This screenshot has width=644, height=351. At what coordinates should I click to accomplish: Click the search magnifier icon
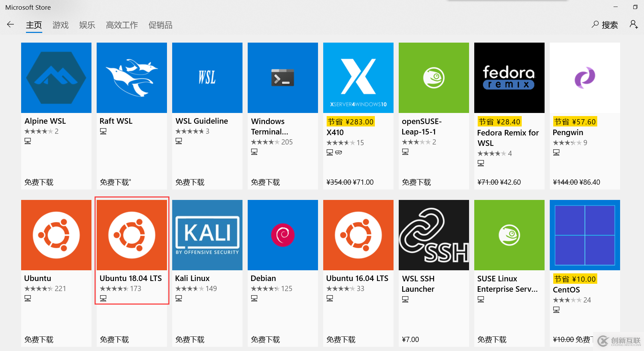(x=595, y=24)
